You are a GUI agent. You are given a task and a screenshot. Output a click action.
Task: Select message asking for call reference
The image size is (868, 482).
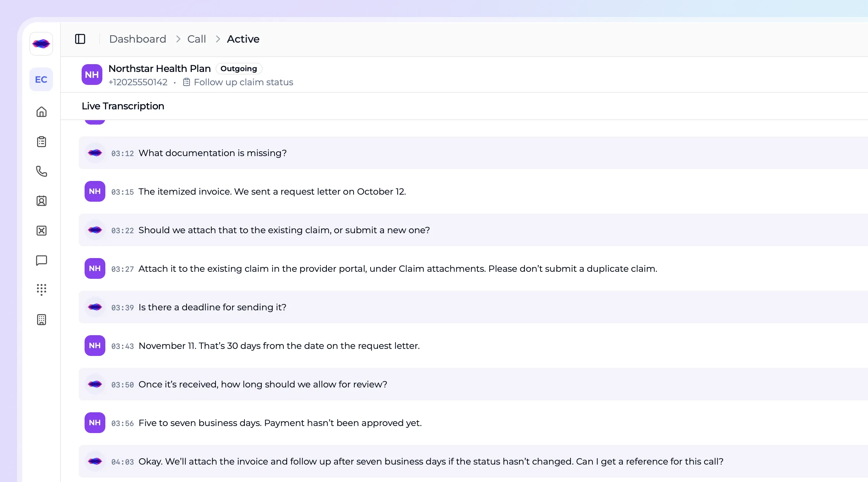tap(431, 461)
